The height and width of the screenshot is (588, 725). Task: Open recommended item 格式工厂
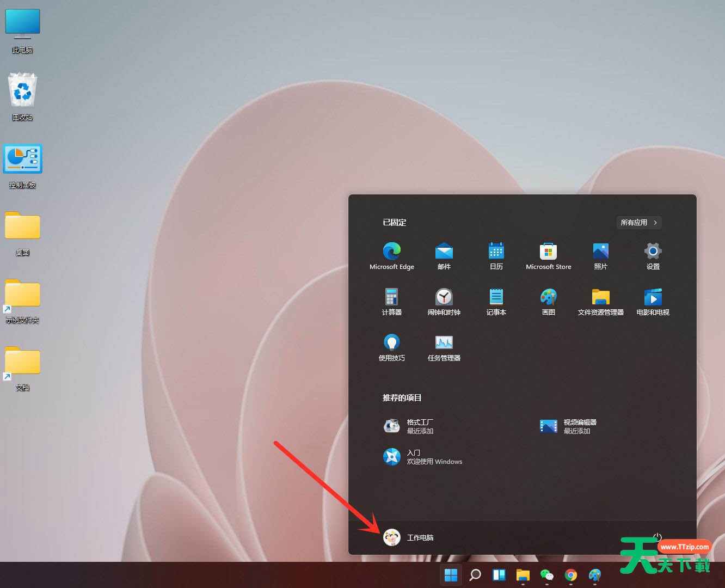[x=409, y=426]
